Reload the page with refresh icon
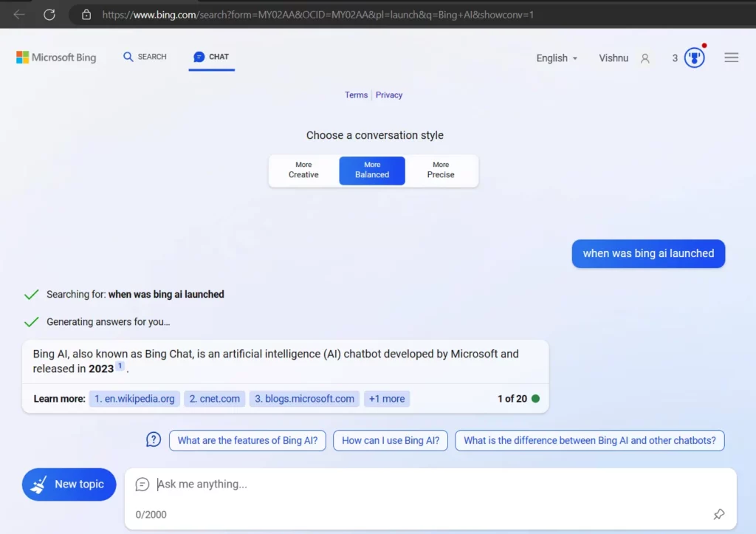 pos(49,15)
